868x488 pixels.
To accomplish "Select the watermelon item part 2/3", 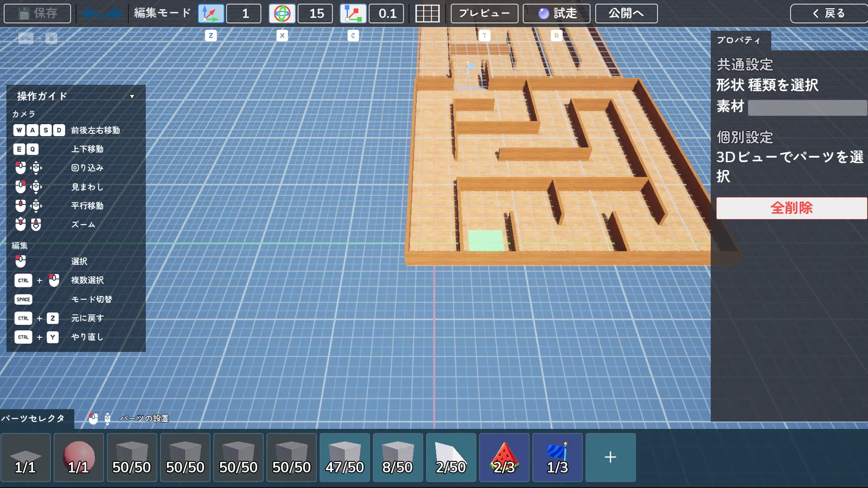I will pos(504,457).
